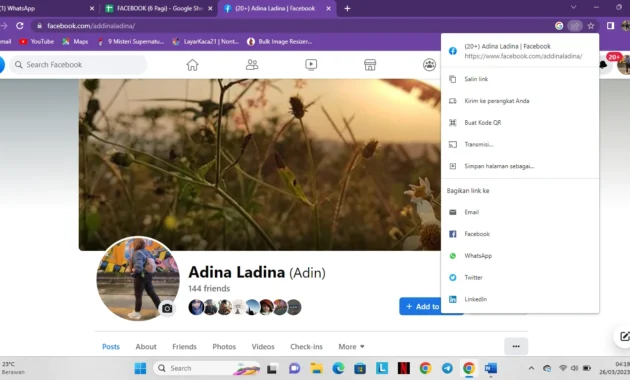Switch to the Photos tab

pyautogui.click(x=224, y=346)
